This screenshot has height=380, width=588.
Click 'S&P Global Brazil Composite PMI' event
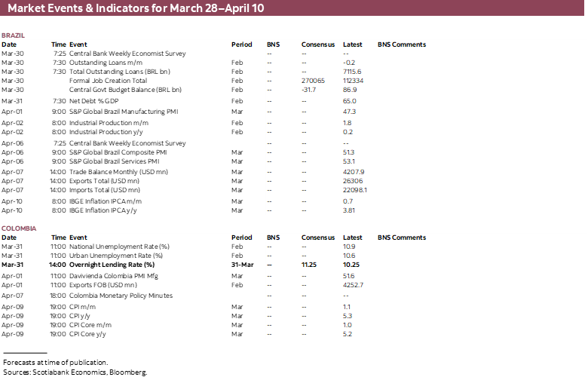118,152
